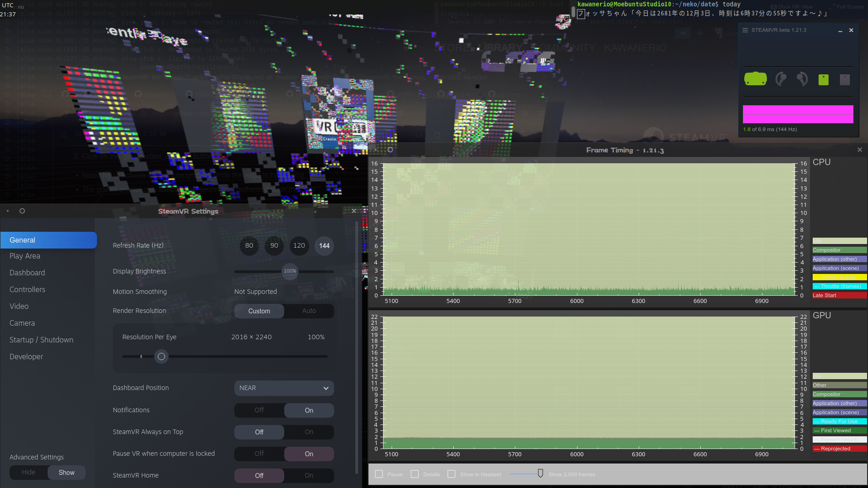Click the GPU frame timing graph
This screenshot has width=868, height=488.
click(x=589, y=383)
